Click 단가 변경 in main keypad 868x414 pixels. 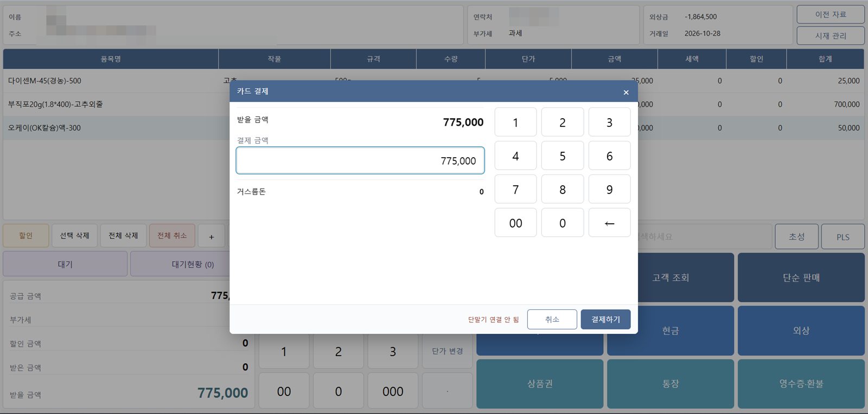point(447,351)
